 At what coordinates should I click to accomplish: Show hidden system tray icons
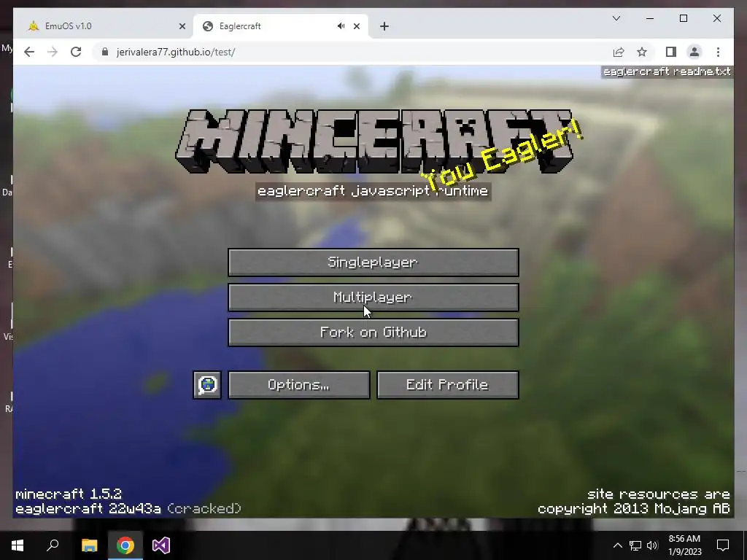(617, 545)
